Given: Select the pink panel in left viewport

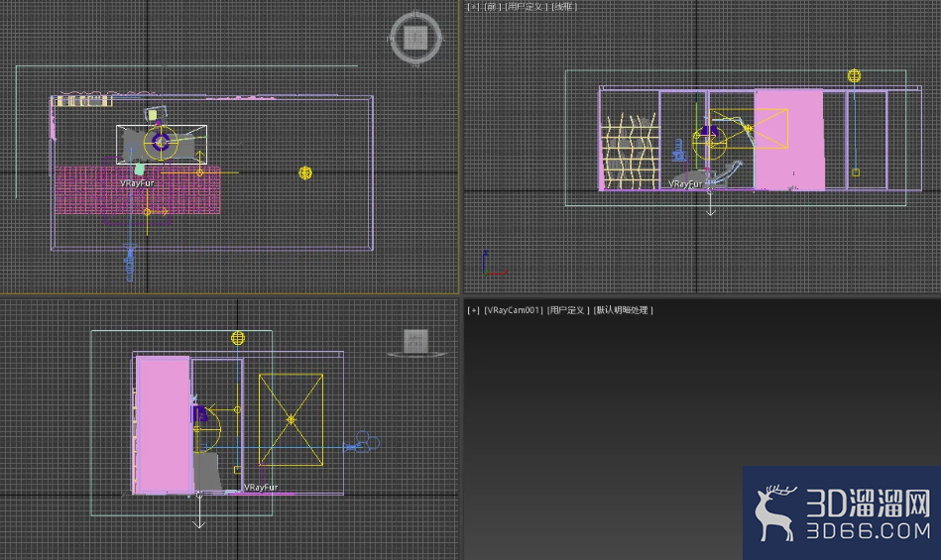Looking at the screenshot, I should tap(164, 424).
